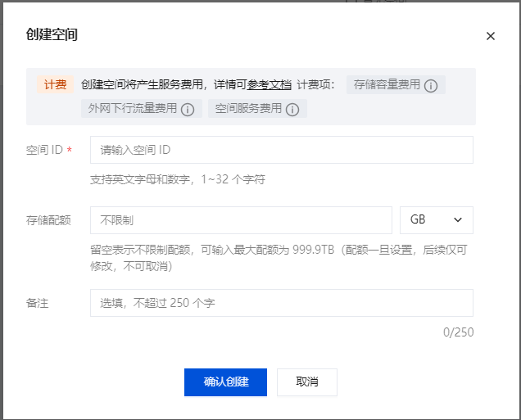Screen dimensions: 521x420
Task: Click the 0/250 character counter
Action: tap(458, 332)
